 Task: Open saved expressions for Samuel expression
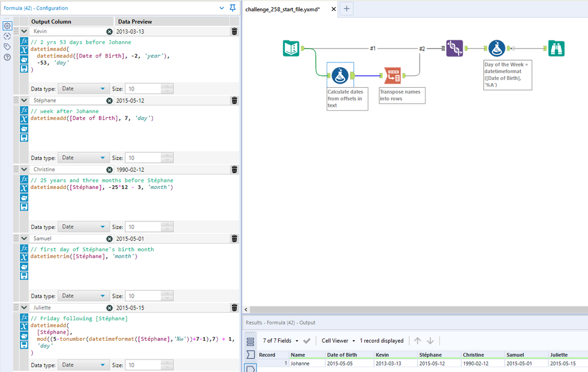[x=24, y=266]
